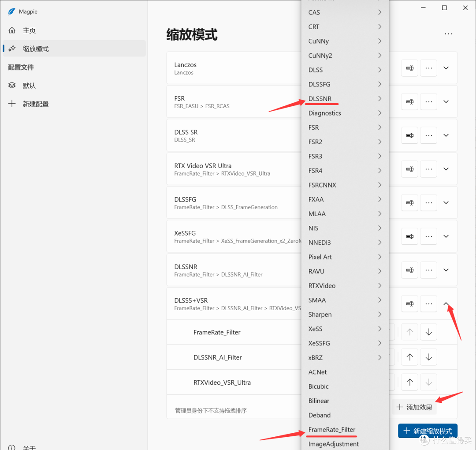Open more options for DLSSNR row
This screenshot has height=450, width=476.
point(429,270)
